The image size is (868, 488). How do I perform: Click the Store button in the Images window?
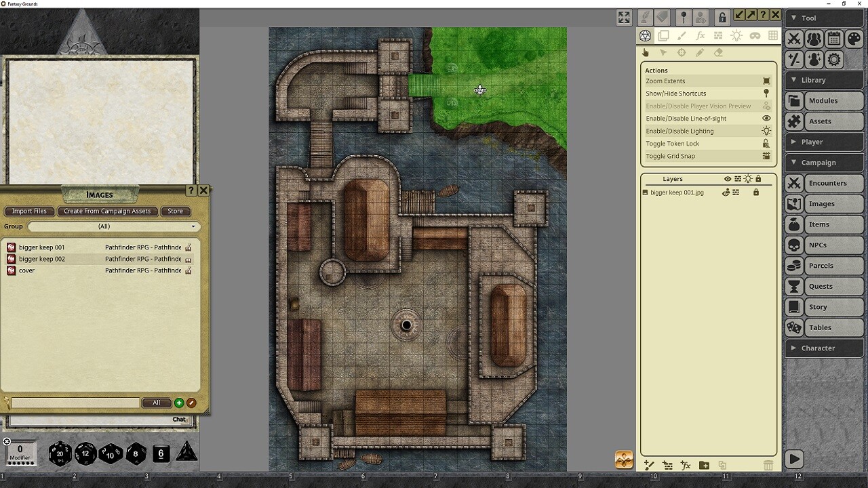(x=175, y=211)
